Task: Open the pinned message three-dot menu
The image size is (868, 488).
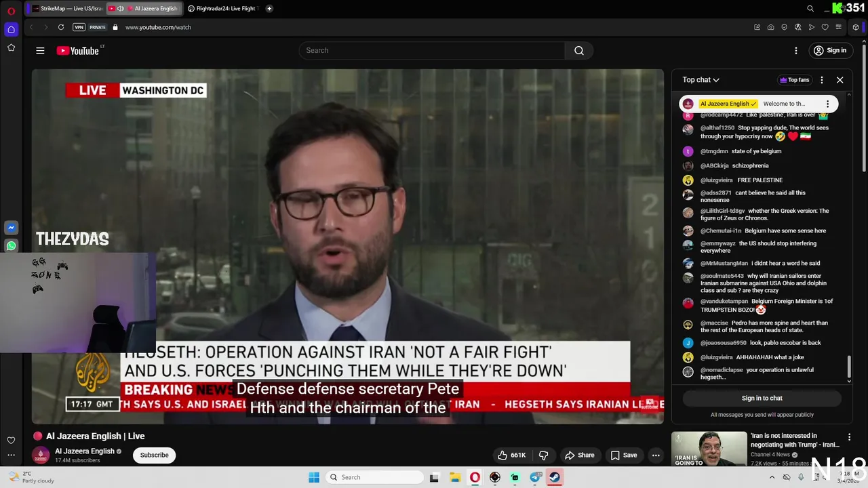Action: pyautogui.click(x=827, y=104)
